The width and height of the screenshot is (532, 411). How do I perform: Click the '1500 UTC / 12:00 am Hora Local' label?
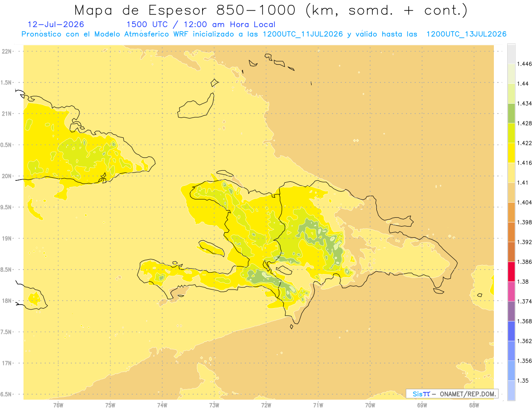point(201,24)
